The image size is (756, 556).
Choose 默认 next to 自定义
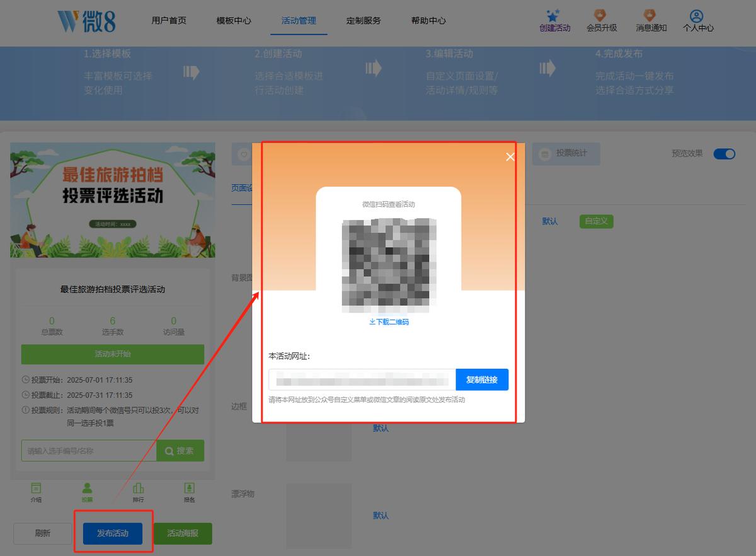click(x=550, y=221)
